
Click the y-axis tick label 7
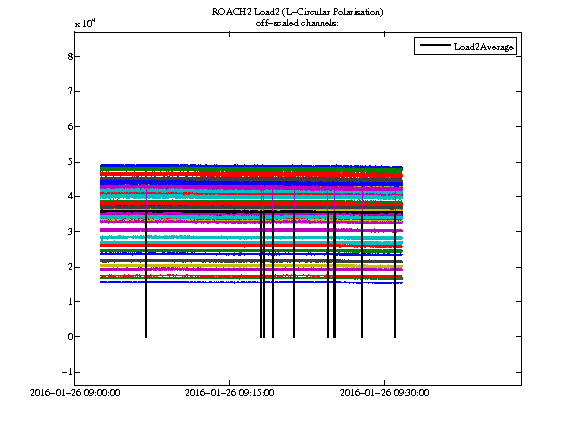pyautogui.click(x=70, y=91)
